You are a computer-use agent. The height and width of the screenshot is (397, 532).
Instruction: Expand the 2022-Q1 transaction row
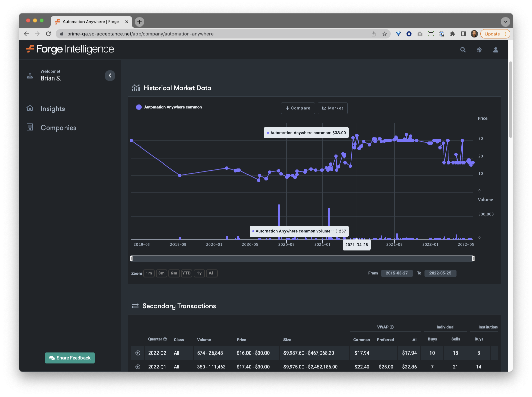(138, 367)
